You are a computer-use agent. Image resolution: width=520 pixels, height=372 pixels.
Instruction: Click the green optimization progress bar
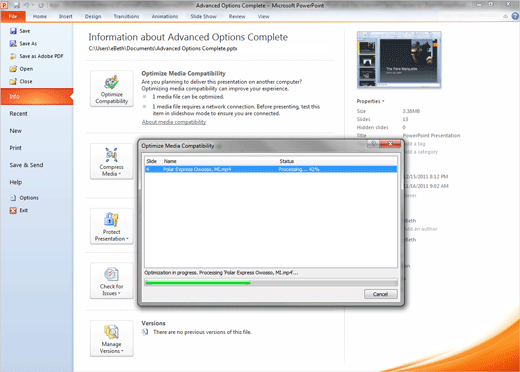pyautogui.click(x=198, y=283)
